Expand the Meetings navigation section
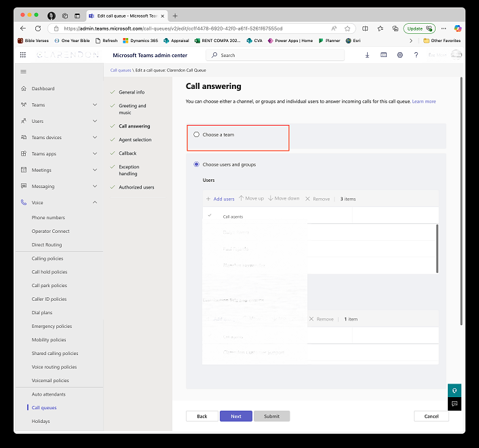Screen dimensions: 479x448 pyautogui.click(x=95, y=170)
